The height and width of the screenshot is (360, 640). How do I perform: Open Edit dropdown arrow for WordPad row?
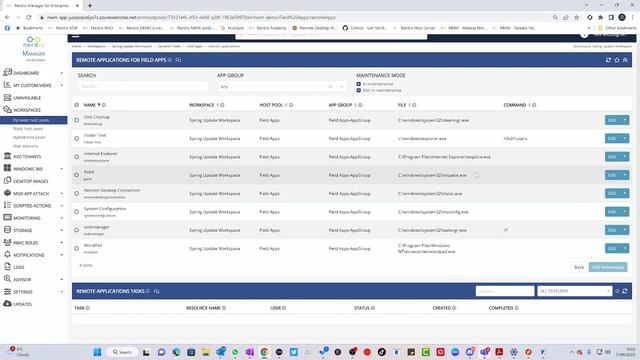(x=624, y=248)
